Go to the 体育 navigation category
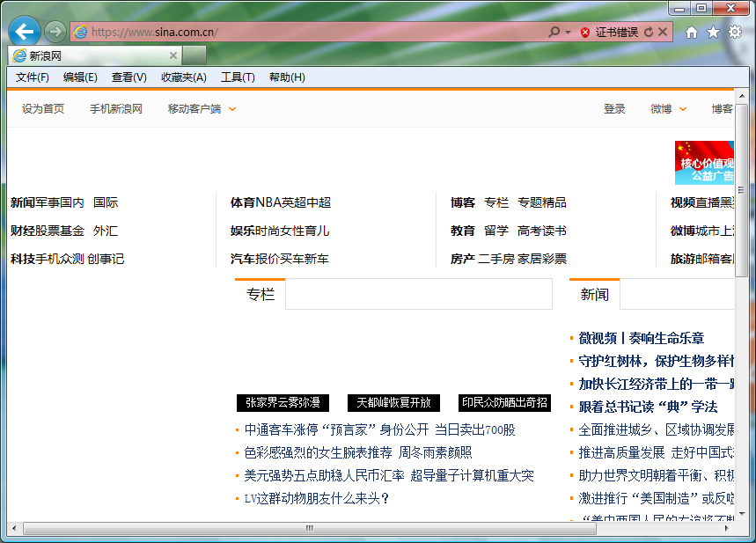The height and width of the screenshot is (543, 756). [x=243, y=202]
